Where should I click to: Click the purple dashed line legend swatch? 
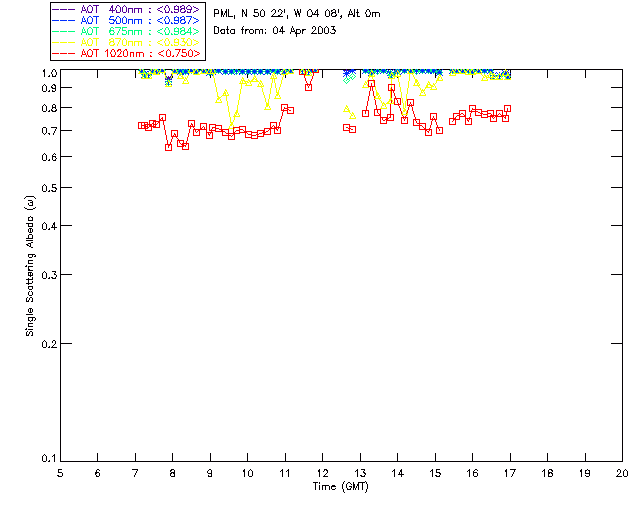click(x=64, y=9)
